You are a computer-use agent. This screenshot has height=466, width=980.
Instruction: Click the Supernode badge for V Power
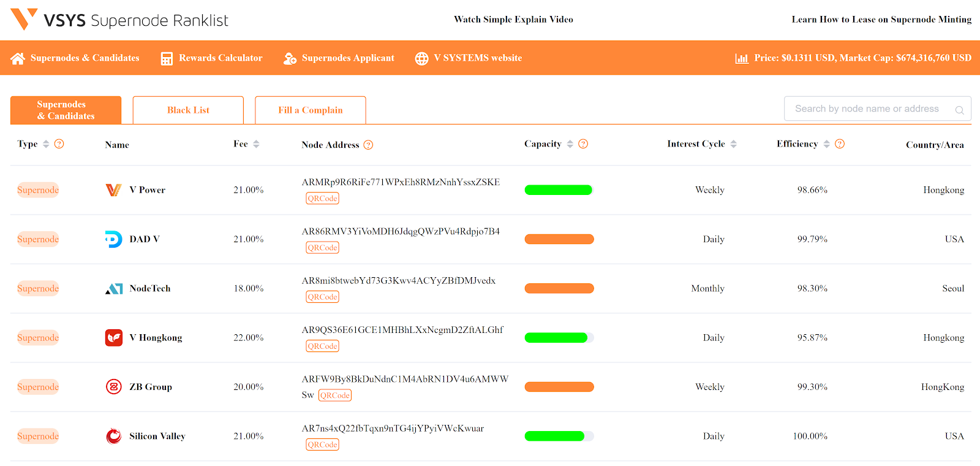[38, 190]
